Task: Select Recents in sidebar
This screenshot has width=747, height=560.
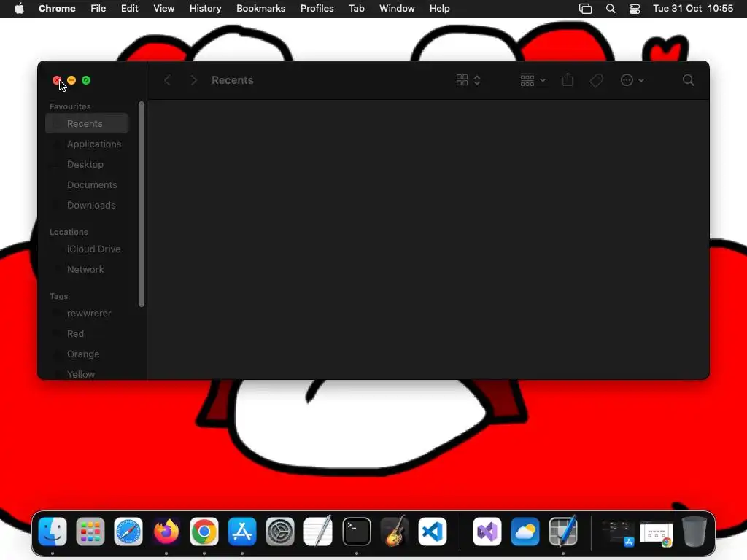Action: [87, 123]
